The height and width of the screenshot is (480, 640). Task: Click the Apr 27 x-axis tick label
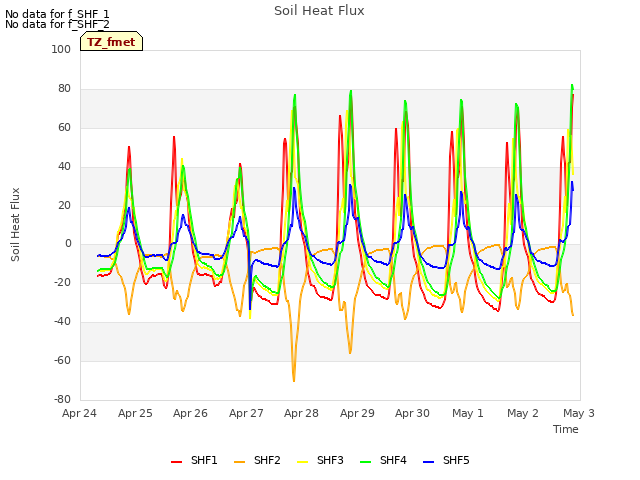[x=246, y=413]
